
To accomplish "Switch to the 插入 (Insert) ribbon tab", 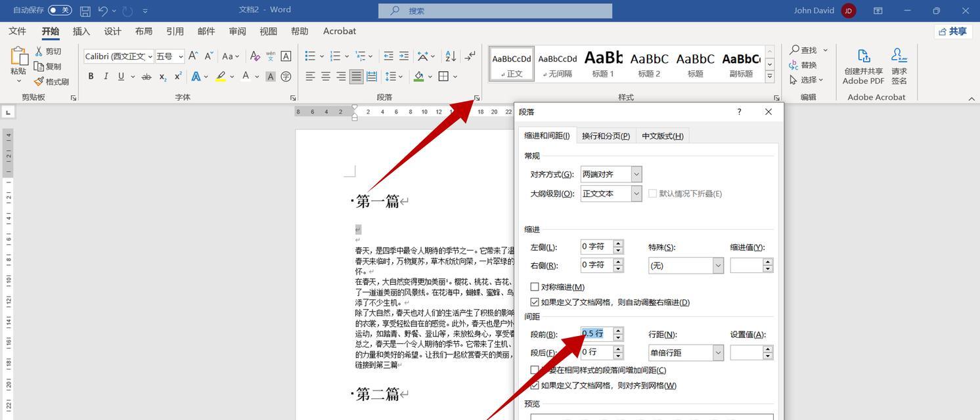I will click(x=81, y=31).
